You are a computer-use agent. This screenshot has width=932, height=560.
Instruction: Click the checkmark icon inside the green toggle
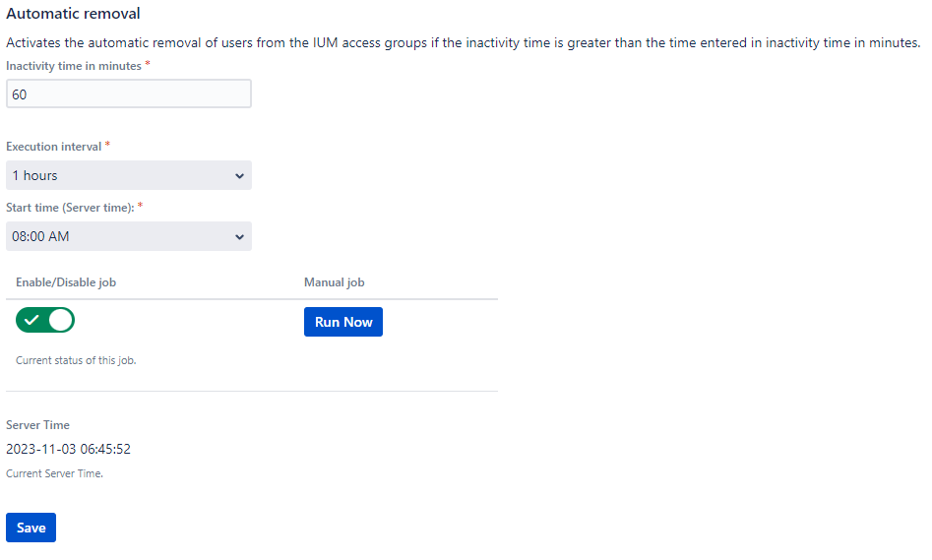coord(32,321)
